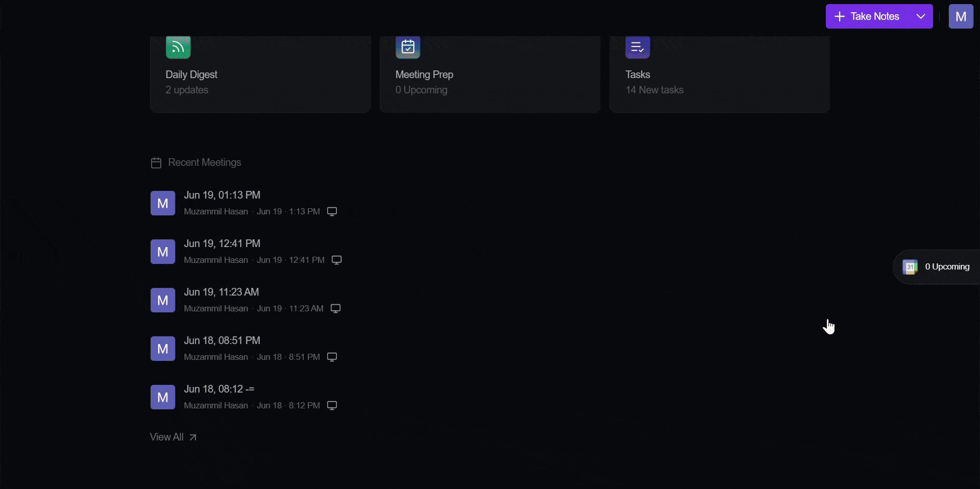Click the Meeting Prep calendar icon
This screenshot has height=489, width=980.
(x=408, y=47)
